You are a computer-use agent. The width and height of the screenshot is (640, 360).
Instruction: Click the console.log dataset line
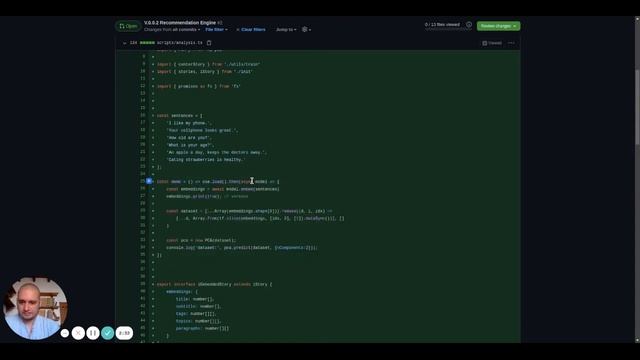(x=242, y=248)
